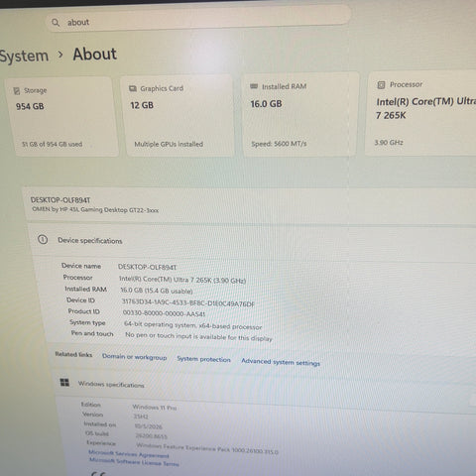The image size is (476, 476).
Task: Open the Storage 954 GB card
Action: tap(62, 116)
